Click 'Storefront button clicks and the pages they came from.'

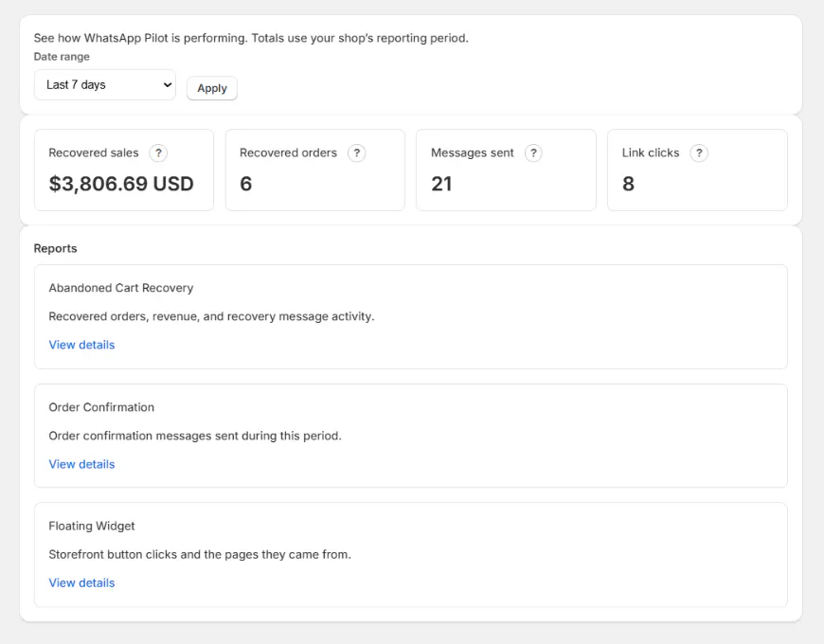pyautogui.click(x=200, y=554)
